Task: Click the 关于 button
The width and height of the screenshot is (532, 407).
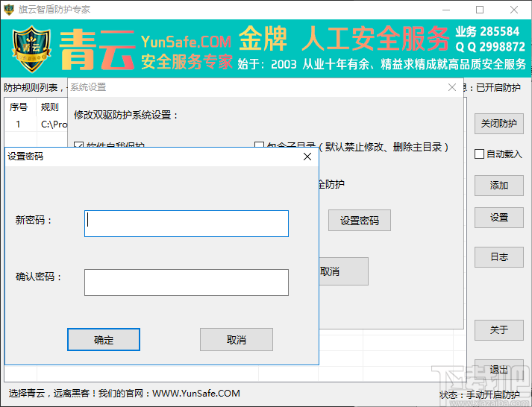Action: point(498,330)
